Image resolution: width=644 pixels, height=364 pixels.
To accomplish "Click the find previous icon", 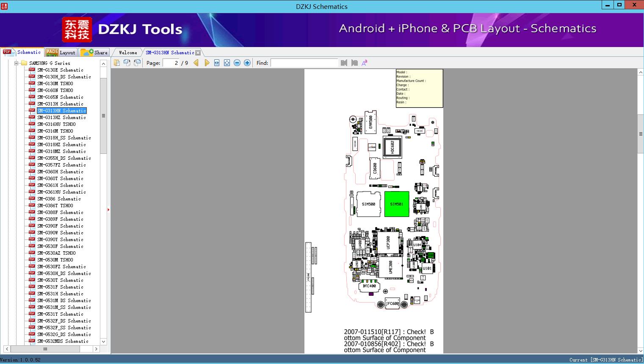I will tap(344, 63).
